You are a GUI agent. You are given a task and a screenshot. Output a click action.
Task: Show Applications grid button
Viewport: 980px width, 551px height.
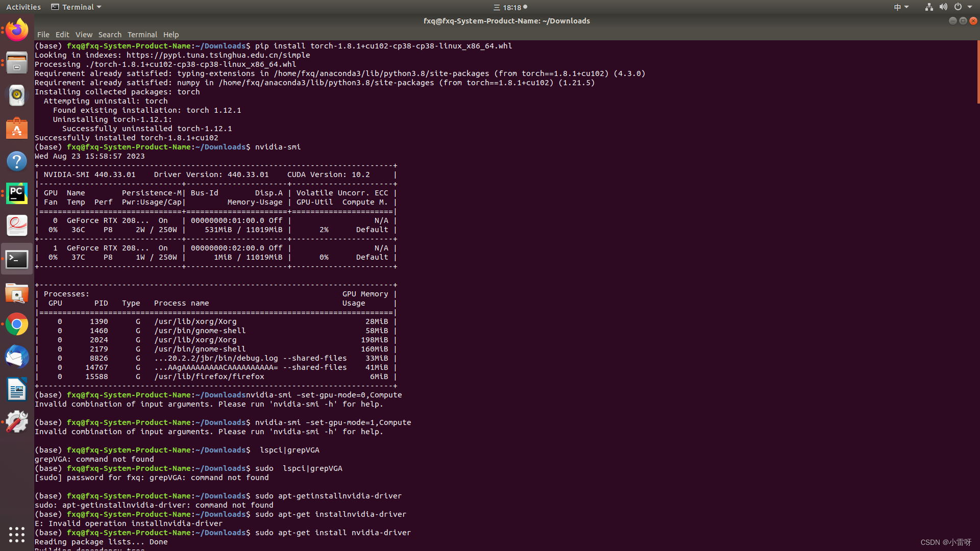[x=17, y=534]
